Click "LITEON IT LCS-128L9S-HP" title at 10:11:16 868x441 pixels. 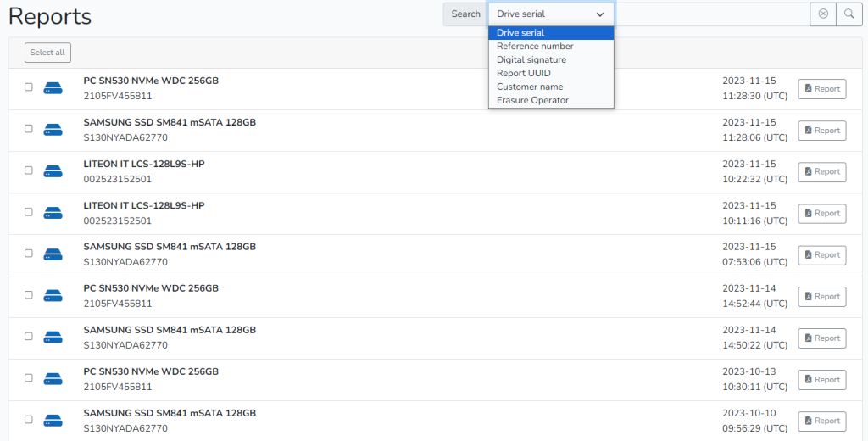pyautogui.click(x=144, y=205)
